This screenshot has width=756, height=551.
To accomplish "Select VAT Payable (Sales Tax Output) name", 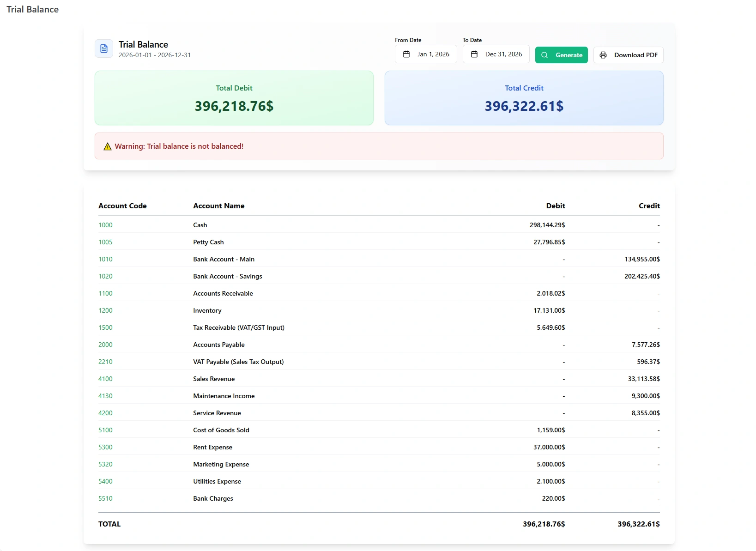I will [x=238, y=362].
